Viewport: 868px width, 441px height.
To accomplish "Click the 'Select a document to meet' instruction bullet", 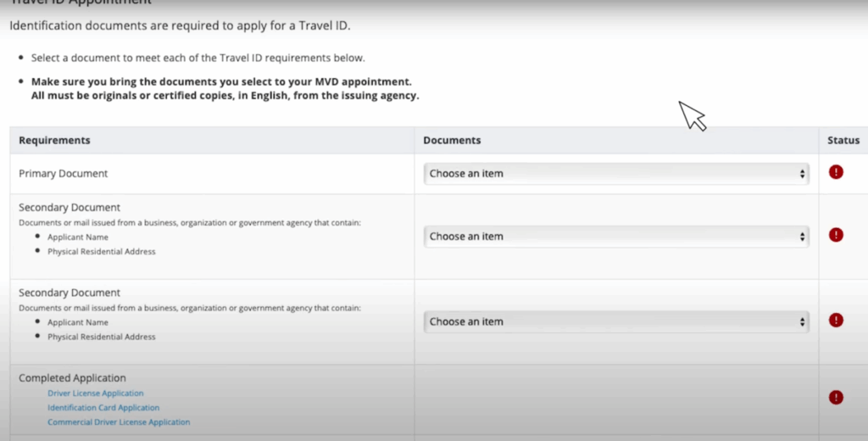I will click(198, 58).
